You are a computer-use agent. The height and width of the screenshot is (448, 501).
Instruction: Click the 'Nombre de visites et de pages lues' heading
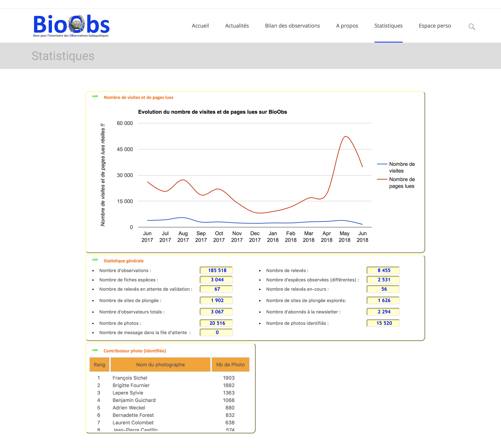coord(138,97)
